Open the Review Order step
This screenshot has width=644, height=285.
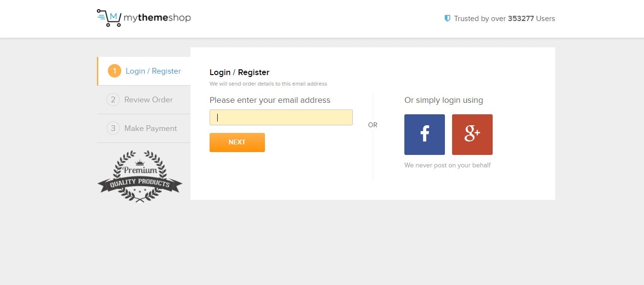(x=144, y=99)
